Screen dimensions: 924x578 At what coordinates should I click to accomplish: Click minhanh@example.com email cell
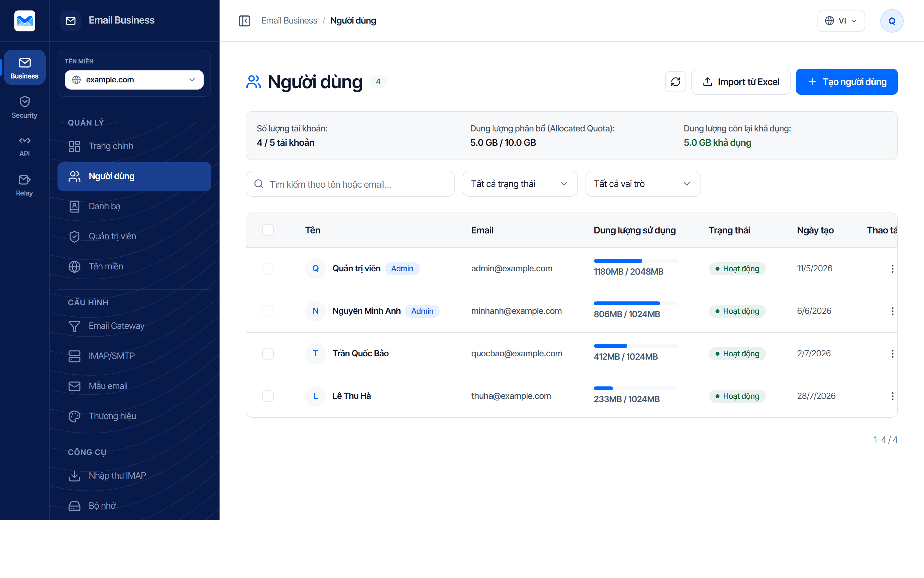(x=517, y=311)
